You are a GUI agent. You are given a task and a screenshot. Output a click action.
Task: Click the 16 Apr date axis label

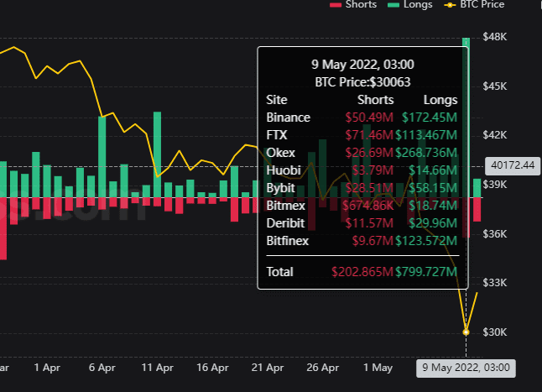click(212, 368)
